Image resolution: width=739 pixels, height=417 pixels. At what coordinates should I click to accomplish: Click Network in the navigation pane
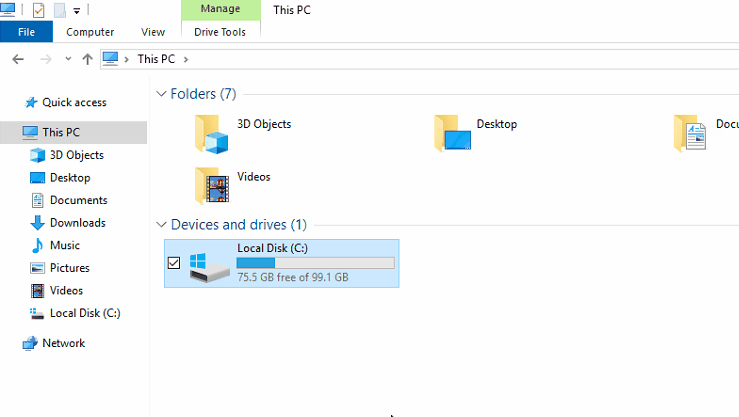coord(63,343)
